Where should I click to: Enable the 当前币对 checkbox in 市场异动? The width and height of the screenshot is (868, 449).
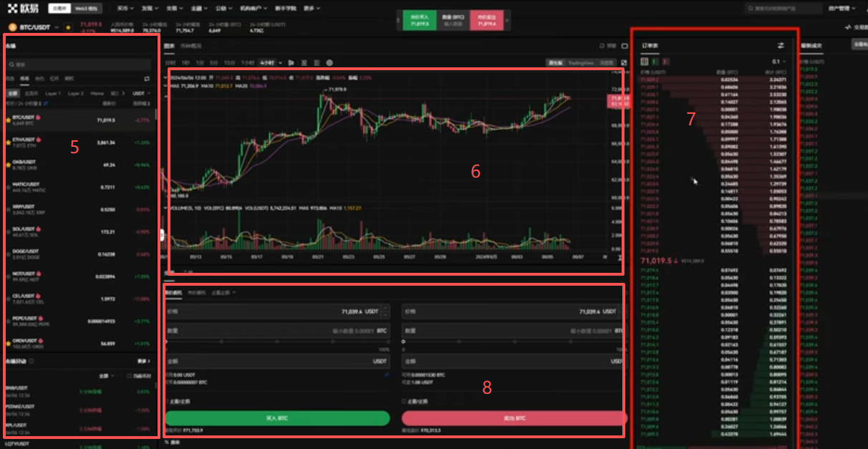pyautogui.click(x=129, y=376)
